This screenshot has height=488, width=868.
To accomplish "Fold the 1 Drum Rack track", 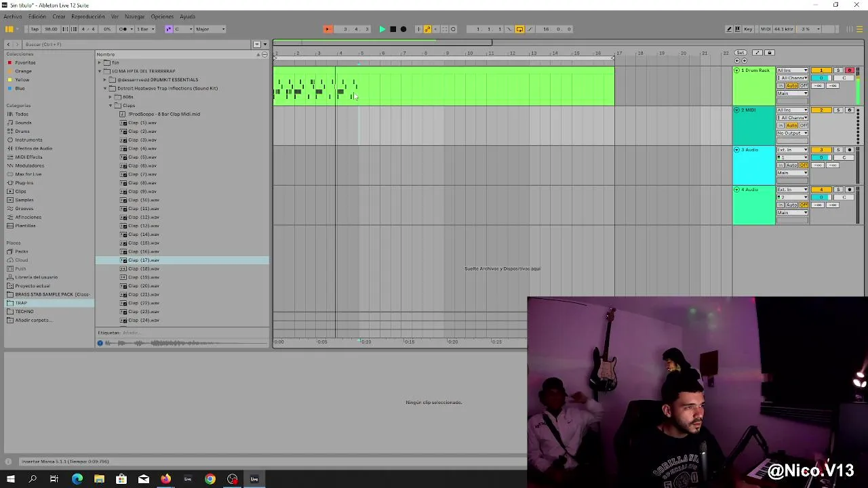I will pos(737,70).
